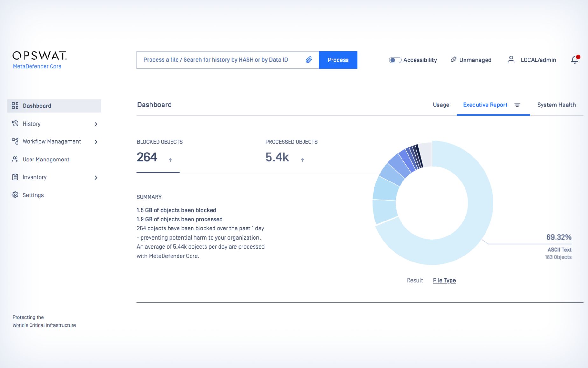Enable the Accessibility toggle switch
The image size is (588, 368).
tap(395, 60)
